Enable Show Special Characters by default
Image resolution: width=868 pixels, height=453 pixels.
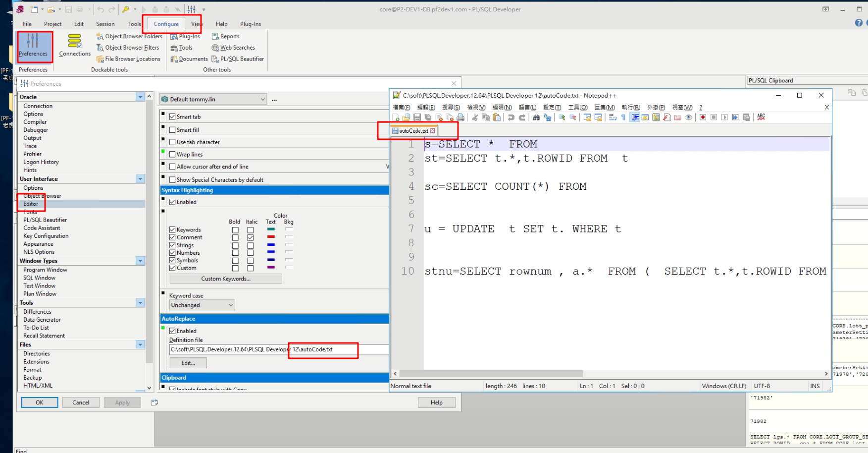tap(172, 180)
